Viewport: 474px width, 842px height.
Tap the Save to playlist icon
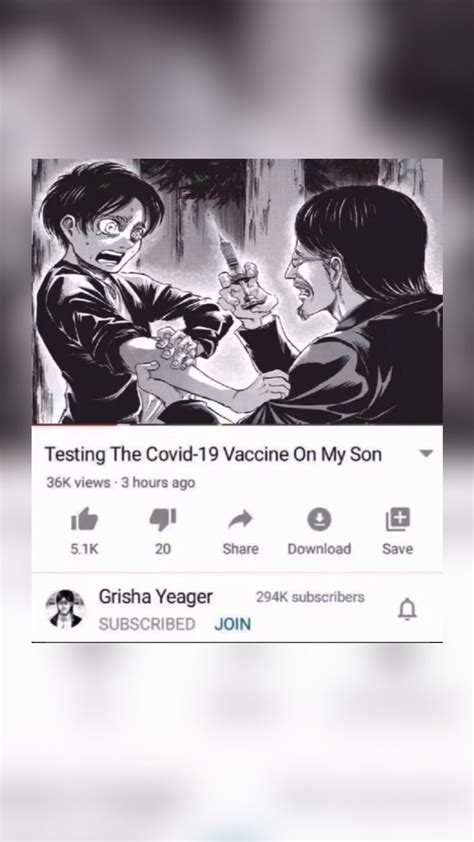point(398,519)
